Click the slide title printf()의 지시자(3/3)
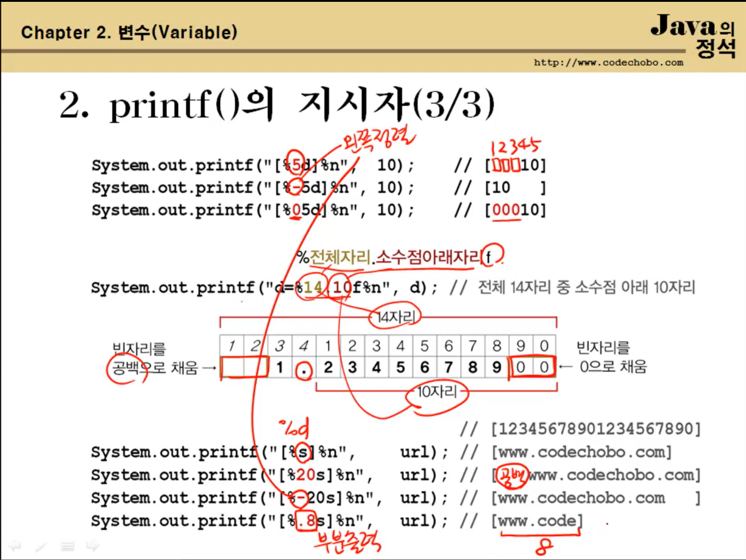The height and width of the screenshot is (560, 746). [x=277, y=106]
